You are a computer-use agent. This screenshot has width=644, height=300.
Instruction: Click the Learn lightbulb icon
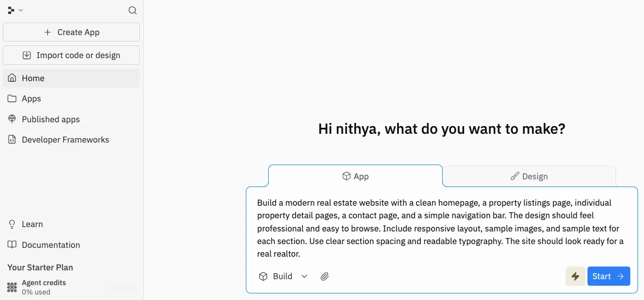[x=12, y=224]
